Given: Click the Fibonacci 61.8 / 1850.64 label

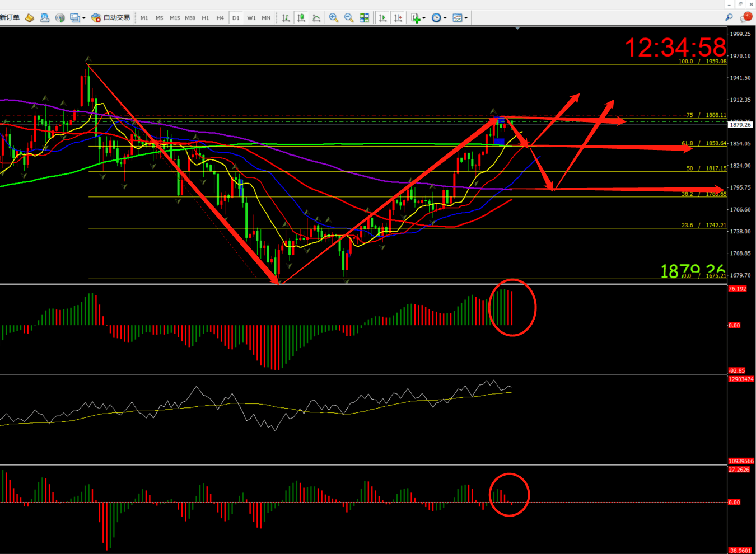Looking at the screenshot, I should point(704,143).
